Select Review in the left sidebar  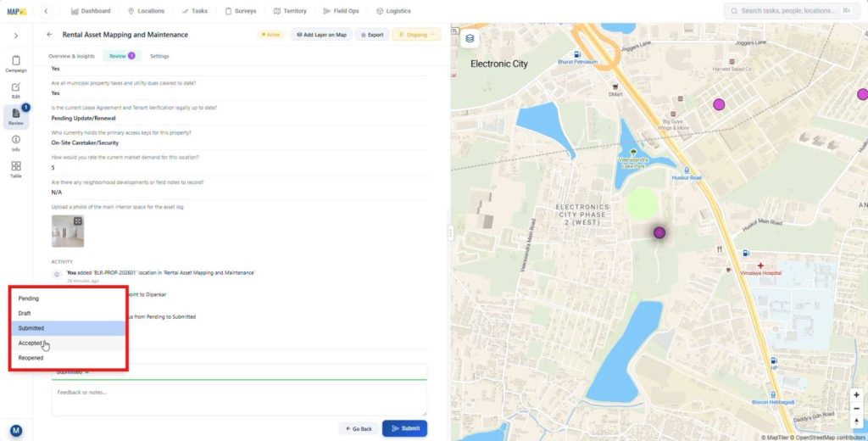click(16, 116)
